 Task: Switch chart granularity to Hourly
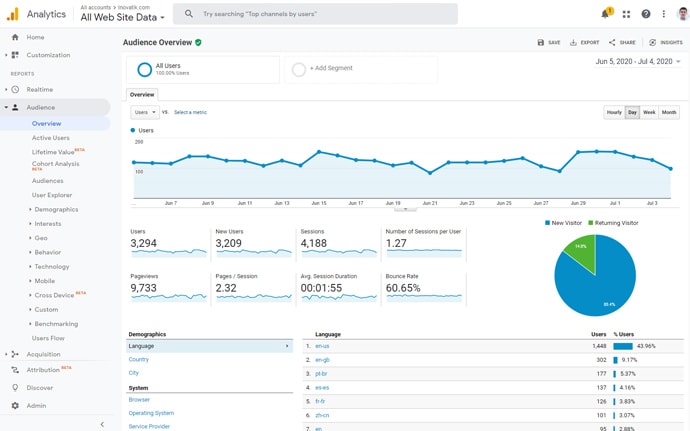614,112
